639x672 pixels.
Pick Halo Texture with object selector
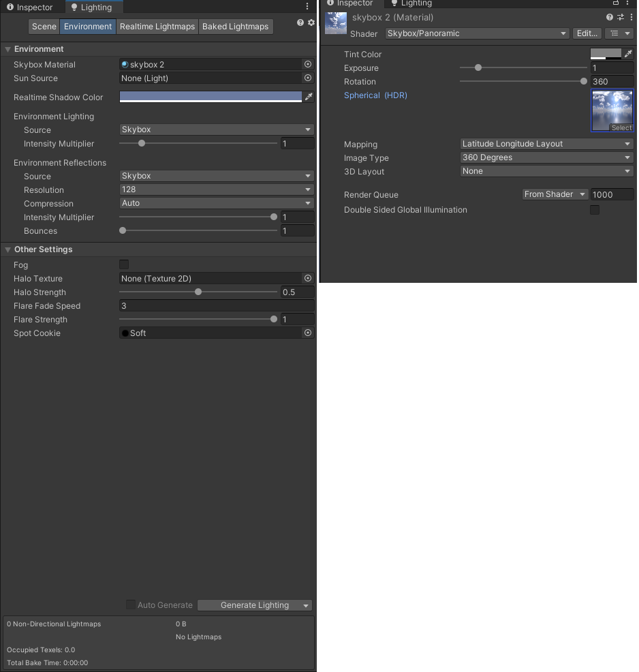[x=307, y=278]
